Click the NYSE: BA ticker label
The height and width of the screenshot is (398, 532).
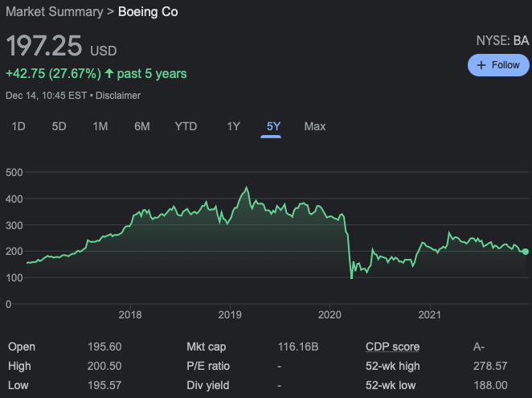coord(502,40)
